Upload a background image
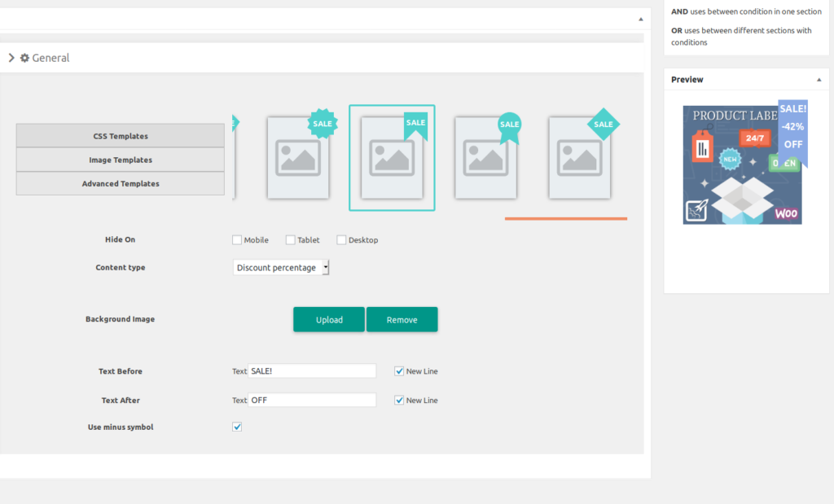Image resolution: width=834 pixels, height=504 pixels. (x=329, y=320)
